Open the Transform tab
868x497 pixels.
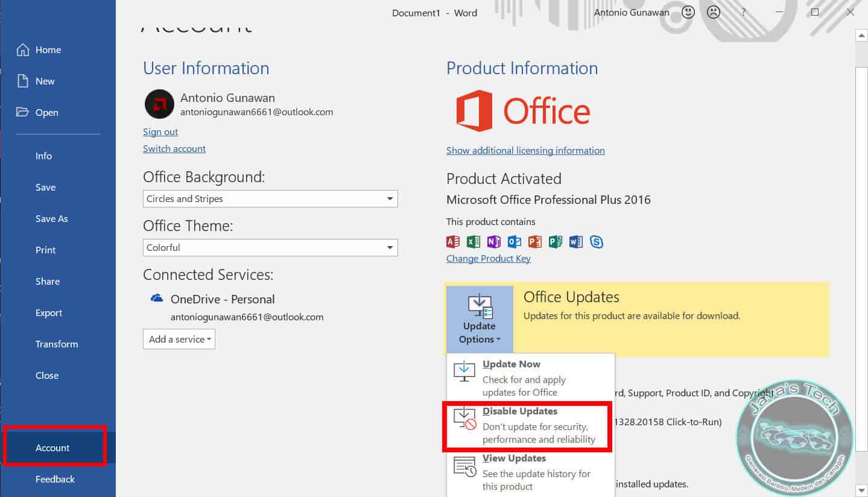tap(58, 344)
